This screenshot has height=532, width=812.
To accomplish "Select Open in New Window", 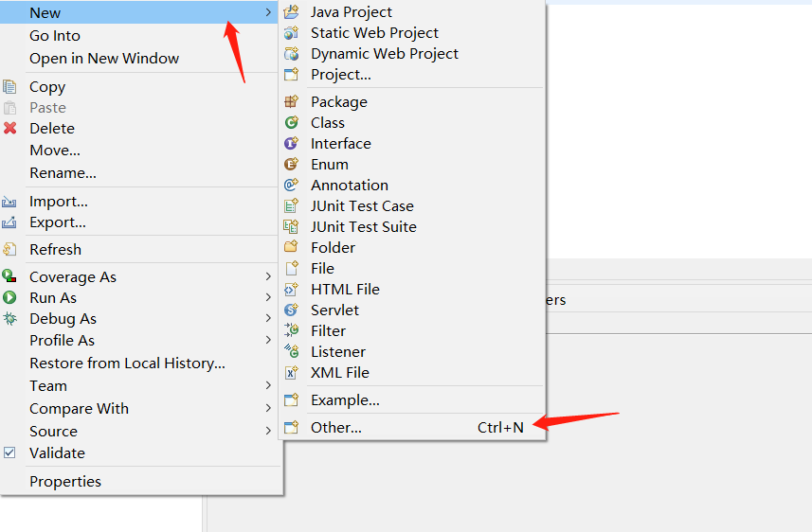I will (x=140, y=59).
